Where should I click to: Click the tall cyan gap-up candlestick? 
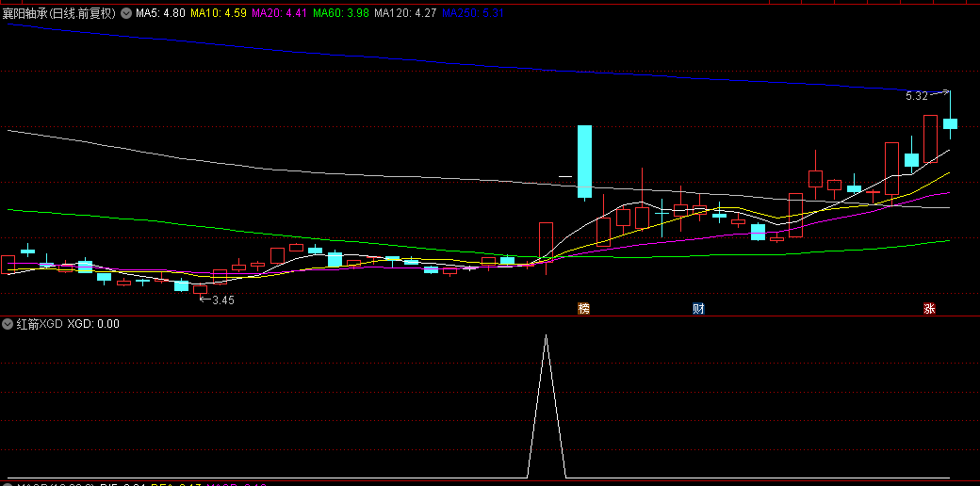[584, 161]
